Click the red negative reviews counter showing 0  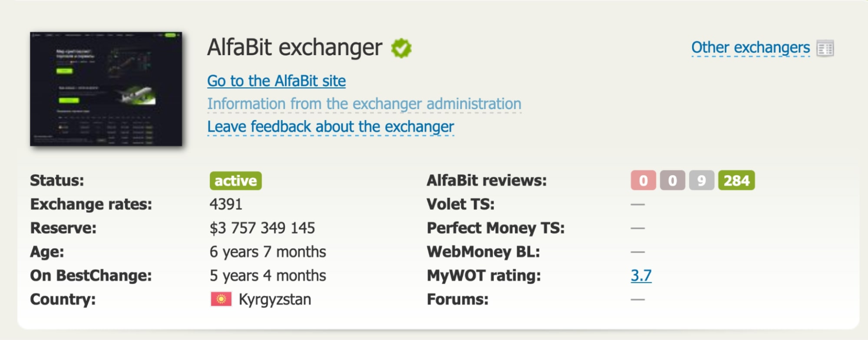(643, 180)
